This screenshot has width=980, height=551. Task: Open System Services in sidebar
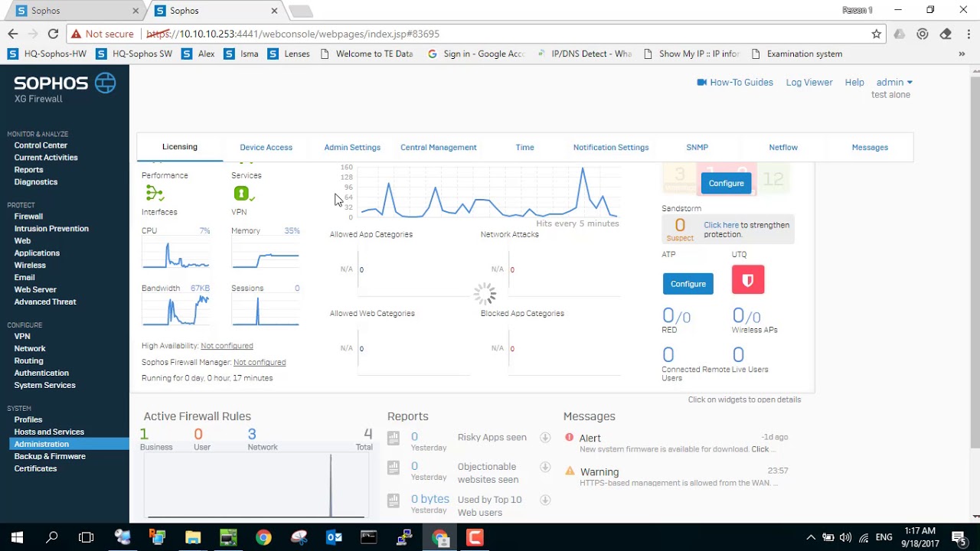click(44, 386)
